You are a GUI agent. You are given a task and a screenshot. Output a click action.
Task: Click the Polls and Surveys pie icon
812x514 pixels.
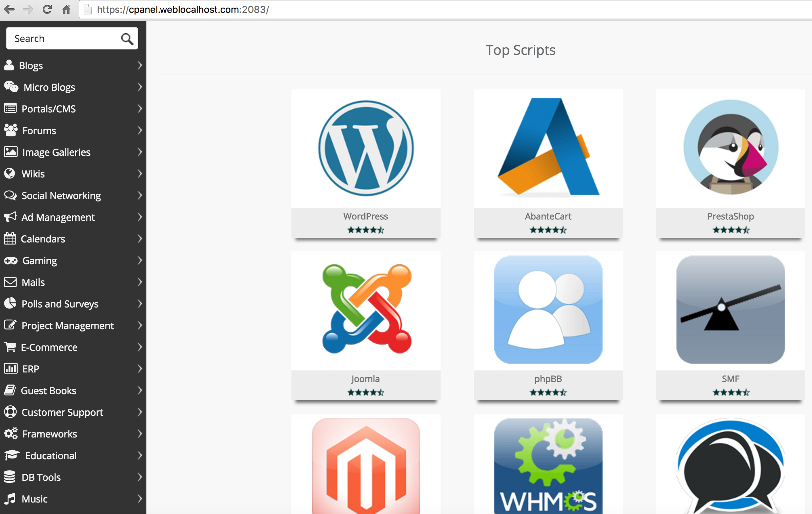tap(10, 303)
